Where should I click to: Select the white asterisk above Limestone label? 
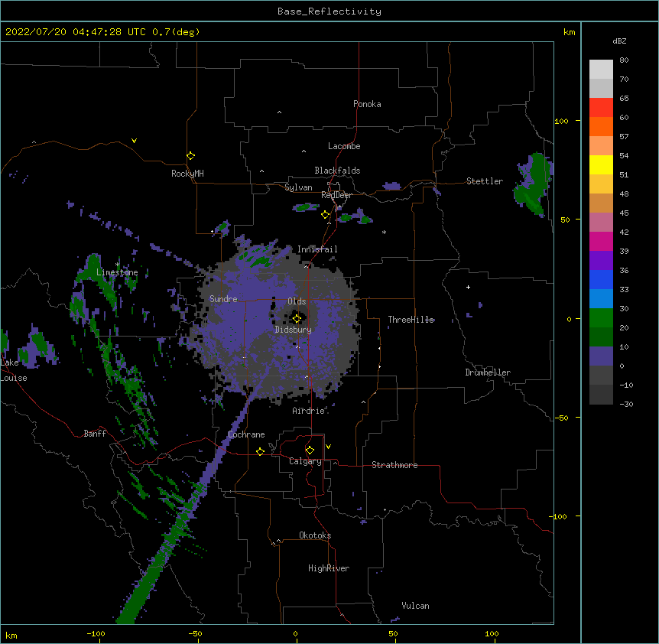click(118, 265)
